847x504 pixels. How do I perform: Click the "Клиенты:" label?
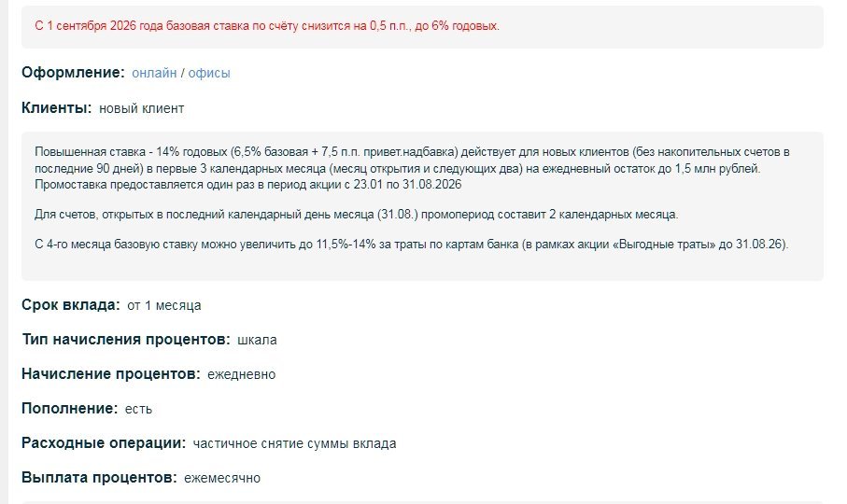click(57, 108)
